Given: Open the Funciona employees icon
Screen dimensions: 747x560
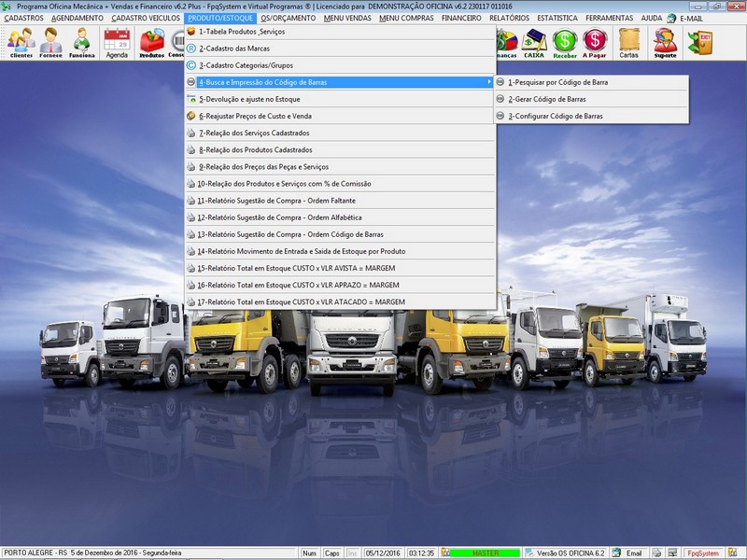Looking at the screenshot, I should point(81,42).
